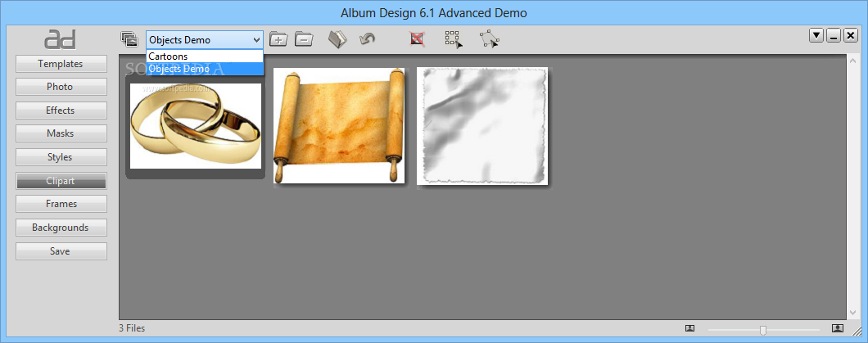Click the large thumbnail size icon
The width and height of the screenshot is (868, 343).
[838, 328]
